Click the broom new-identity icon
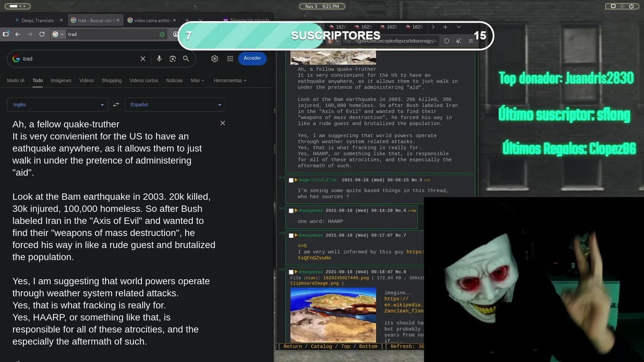This screenshot has height=362, width=644. 458,41
